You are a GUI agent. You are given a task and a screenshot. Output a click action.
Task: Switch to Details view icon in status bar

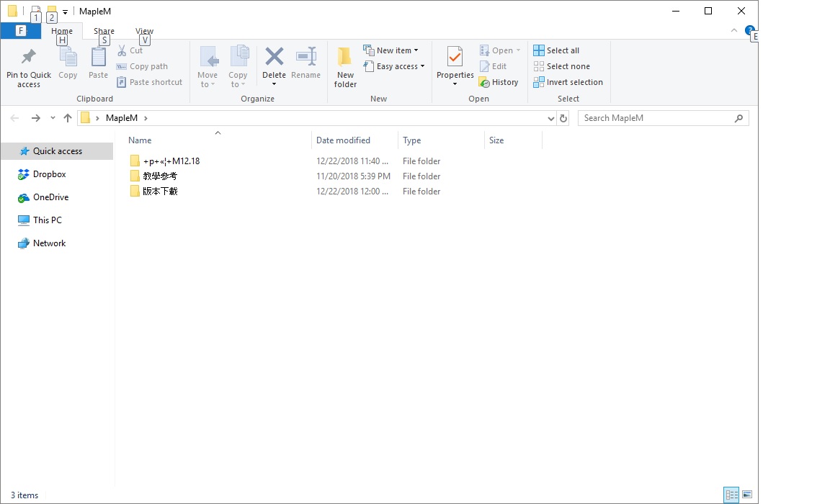tap(731, 495)
